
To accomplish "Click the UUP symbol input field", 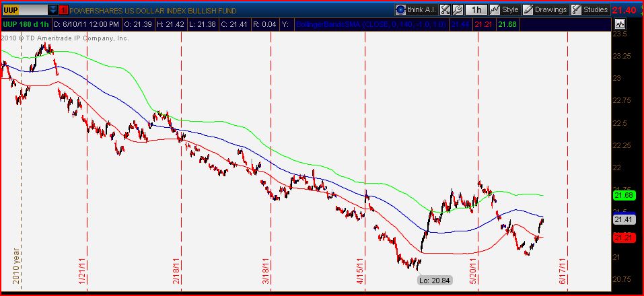I will coord(24,10).
